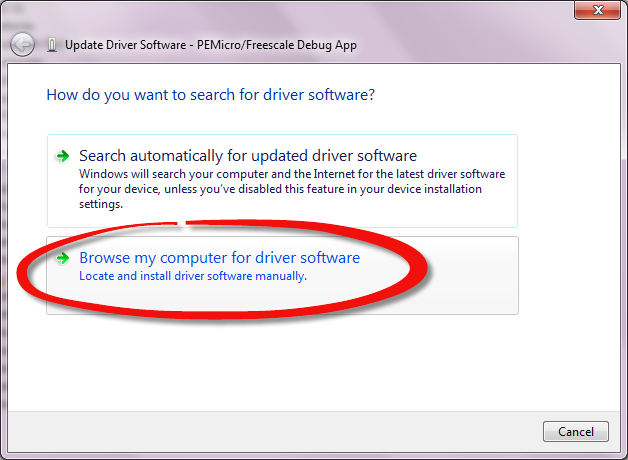Screen dimensions: 628x460
Task: Click 'Locate and install driver software manually.' text
Action: [193, 276]
